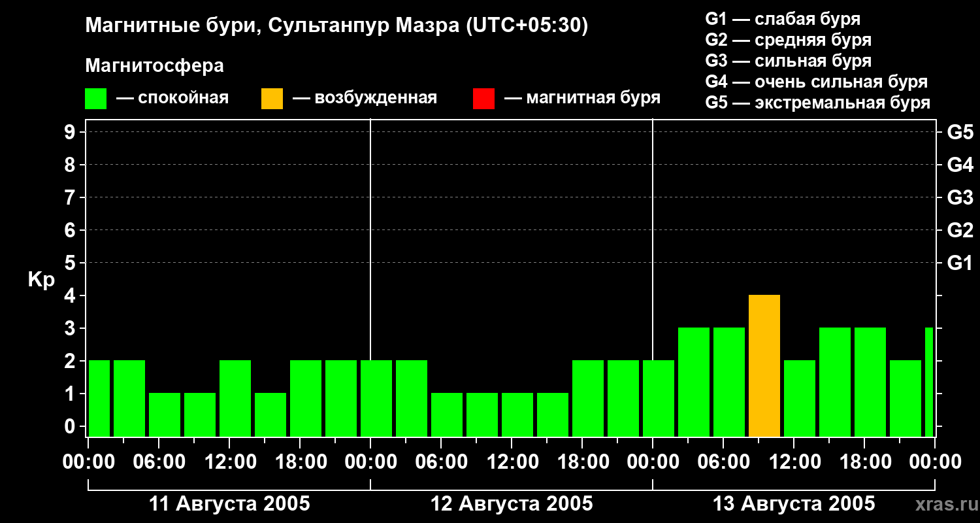Viewport: 980px width, 523px height.
Task: Click the 12:00 time label for 13 Августа
Action: [x=794, y=462]
